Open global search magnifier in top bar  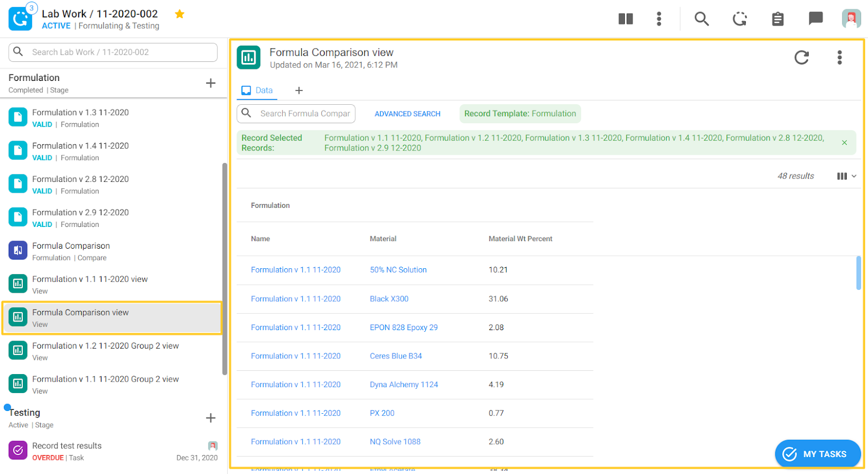pyautogui.click(x=701, y=19)
